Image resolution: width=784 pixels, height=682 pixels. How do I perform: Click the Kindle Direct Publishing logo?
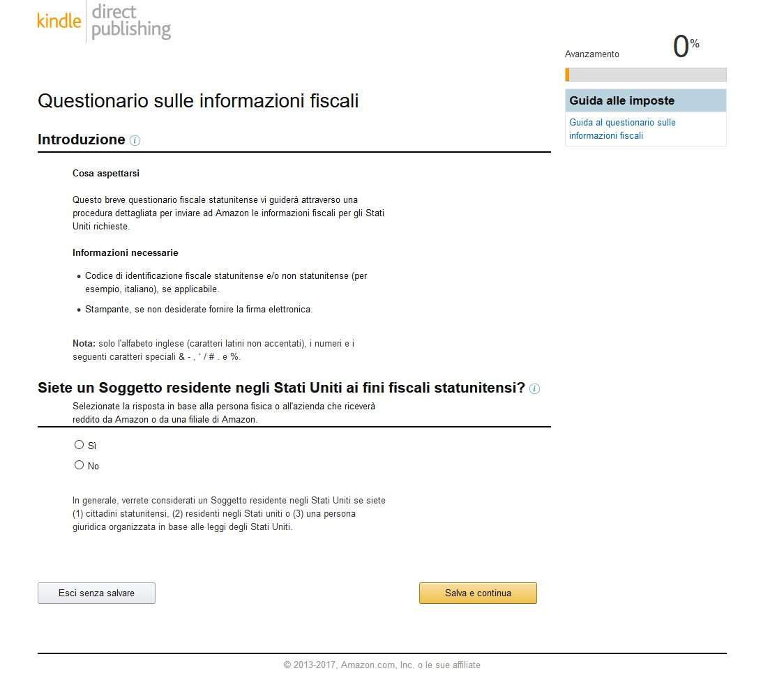[104, 22]
